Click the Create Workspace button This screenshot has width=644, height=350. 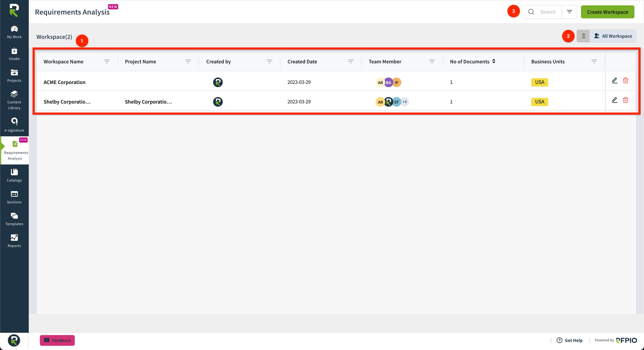(x=607, y=12)
